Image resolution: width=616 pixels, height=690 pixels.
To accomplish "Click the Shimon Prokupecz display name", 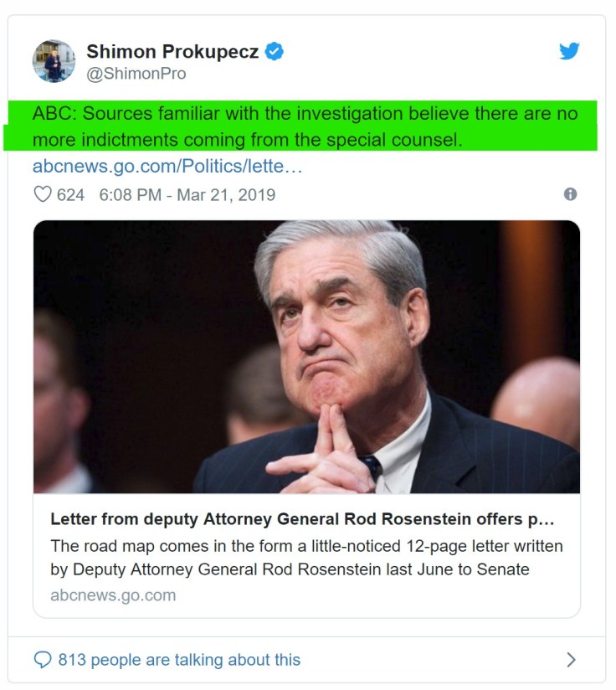I will 174,52.
